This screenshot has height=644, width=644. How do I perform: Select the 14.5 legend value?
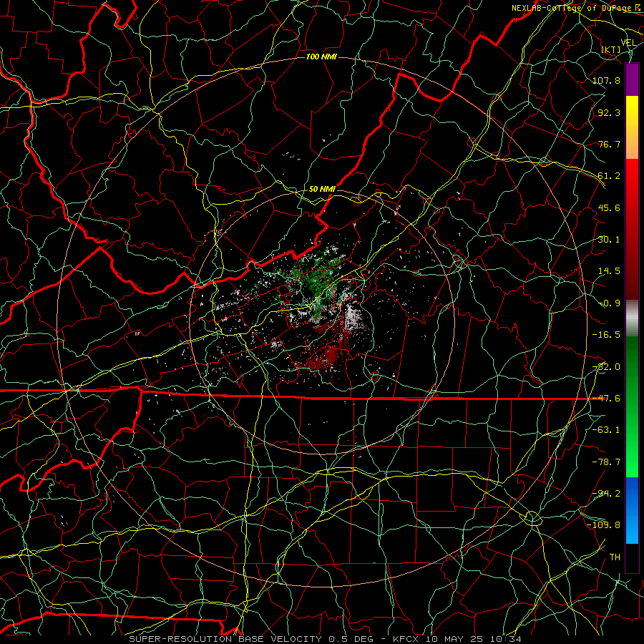(609, 271)
